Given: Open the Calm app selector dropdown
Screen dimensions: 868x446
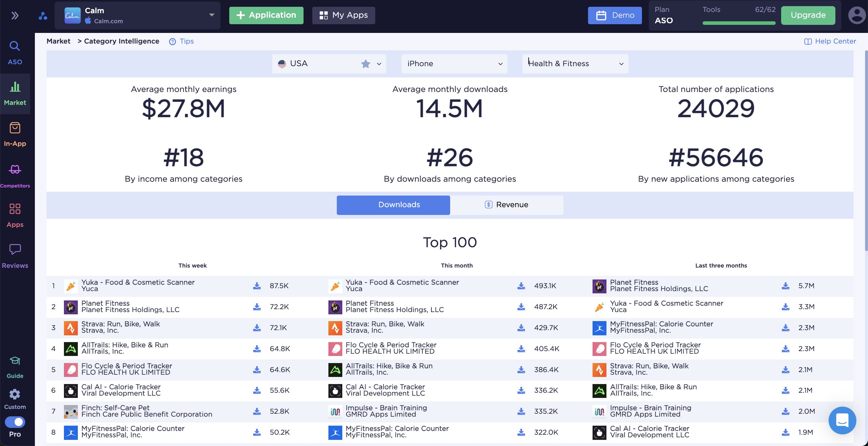Looking at the screenshot, I should pyautogui.click(x=138, y=15).
